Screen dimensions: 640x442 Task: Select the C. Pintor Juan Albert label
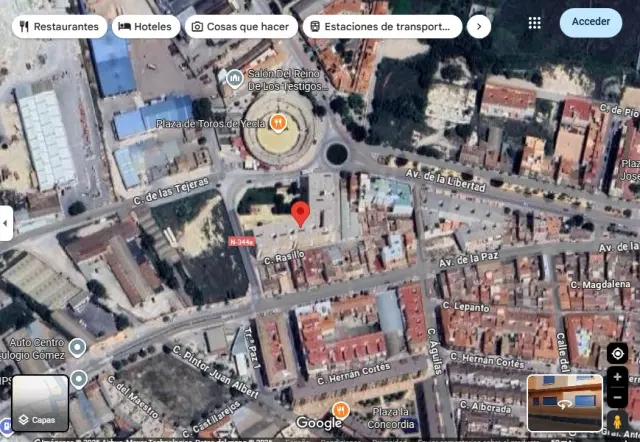(x=216, y=371)
